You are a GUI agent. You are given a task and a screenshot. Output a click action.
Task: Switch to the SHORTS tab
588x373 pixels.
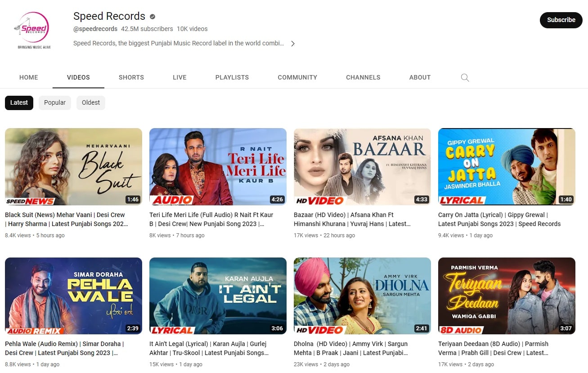(x=131, y=77)
